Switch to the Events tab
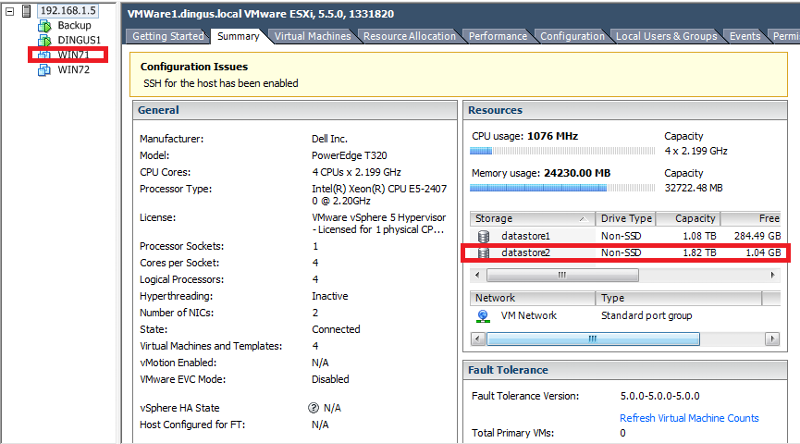800x444 pixels. pos(745,36)
